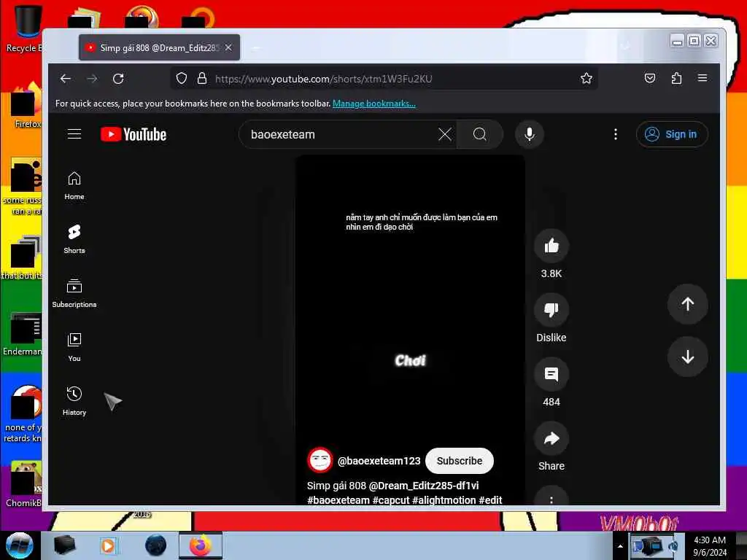Go back with the browser back arrow
This screenshot has width=747, height=560.
tap(66, 79)
